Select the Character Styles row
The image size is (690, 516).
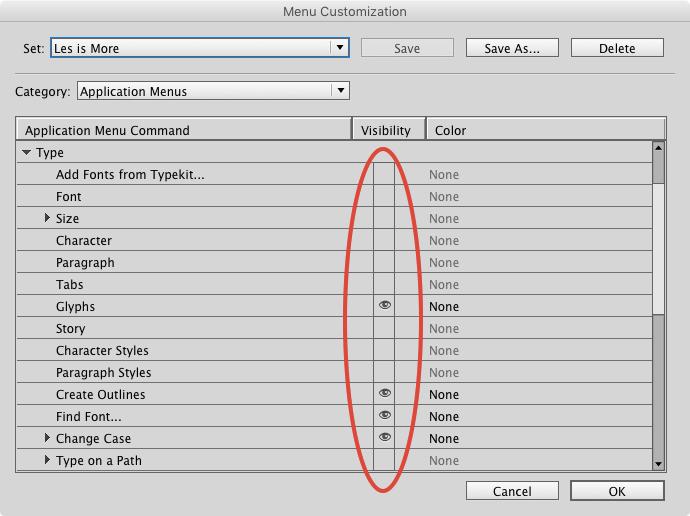(x=334, y=350)
